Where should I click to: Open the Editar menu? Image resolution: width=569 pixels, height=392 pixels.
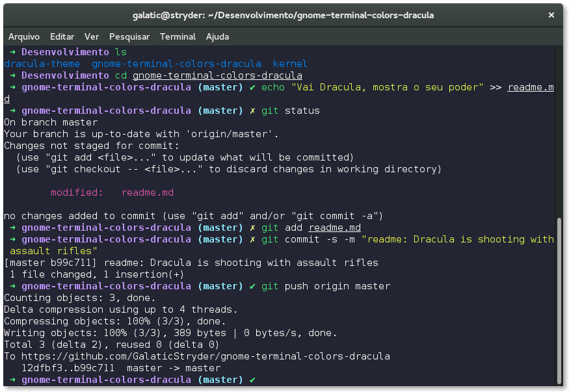tap(62, 36)
